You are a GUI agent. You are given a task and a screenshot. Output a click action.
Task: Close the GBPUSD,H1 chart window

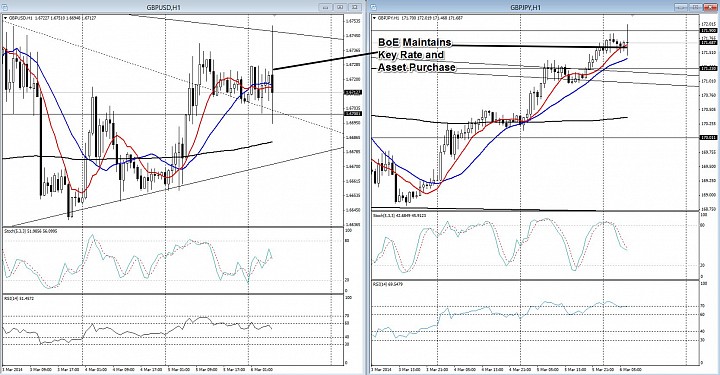click(x=355, y=7)
